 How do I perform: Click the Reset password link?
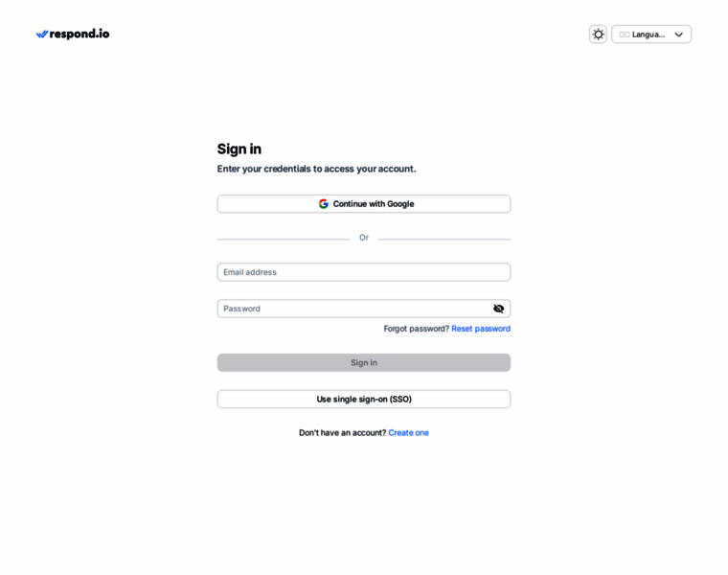pyautogui.click(x=481, y=329)
